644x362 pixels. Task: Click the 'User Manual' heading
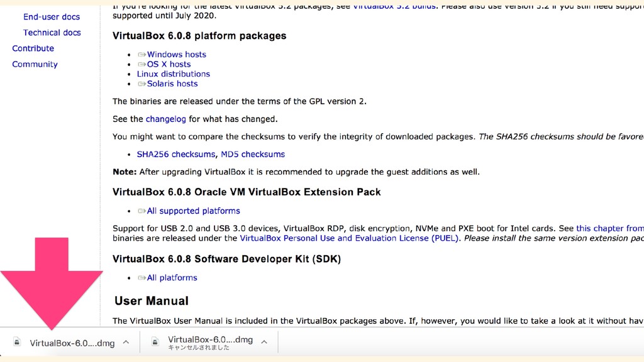151,301
